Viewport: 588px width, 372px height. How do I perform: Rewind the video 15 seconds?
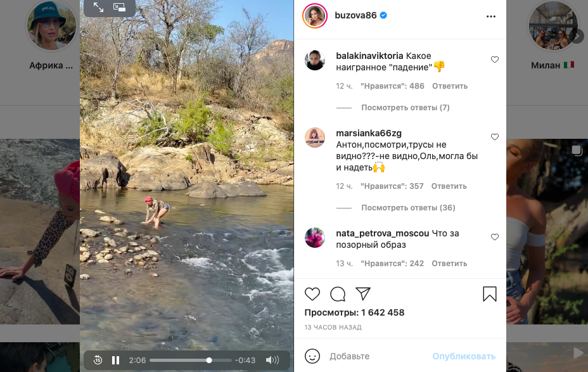(x=98, y=360)
